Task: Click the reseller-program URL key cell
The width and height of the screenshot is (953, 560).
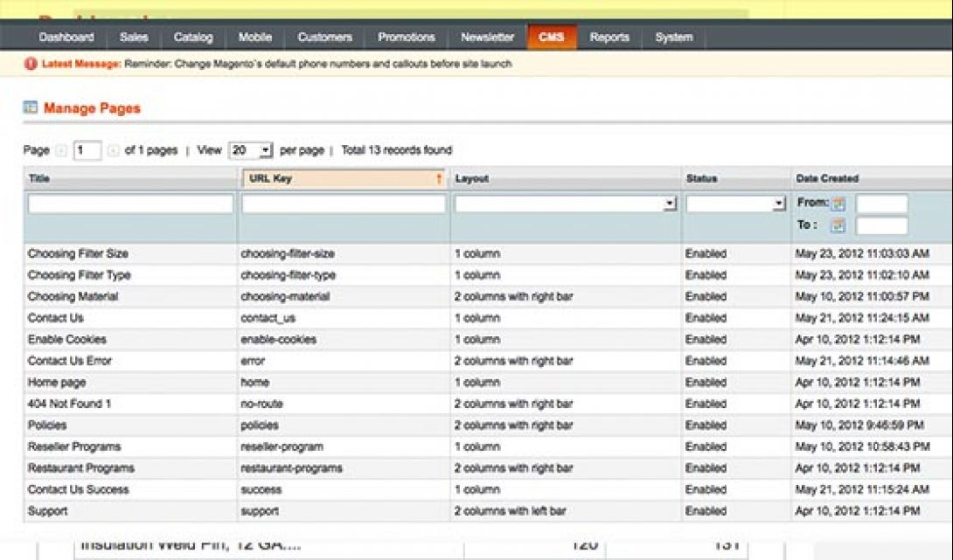Action: coord(344,446)
